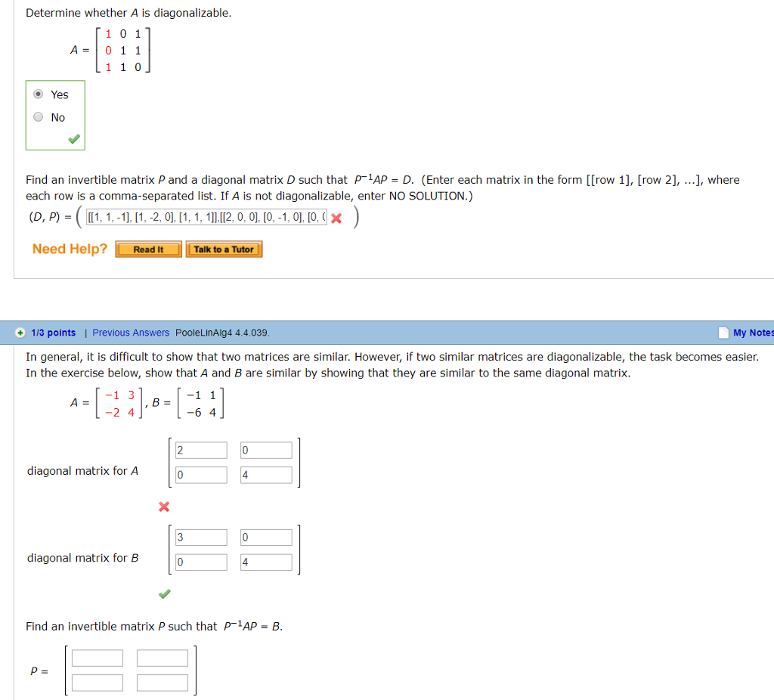The image size is (774, 700).
Task: Click the green checkmark below the No option
Action: pyautogui.click(x=73, y=138)
